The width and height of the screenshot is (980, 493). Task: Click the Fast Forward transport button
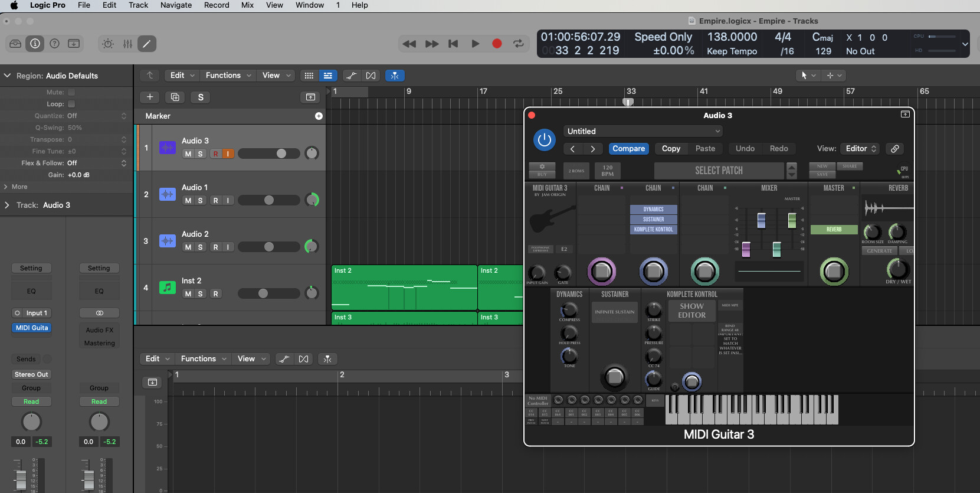[x=431, y=44]
